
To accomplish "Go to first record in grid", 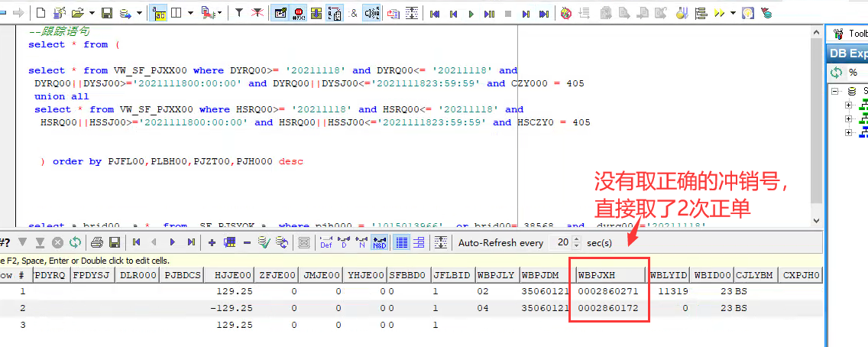I will [136, 242].
